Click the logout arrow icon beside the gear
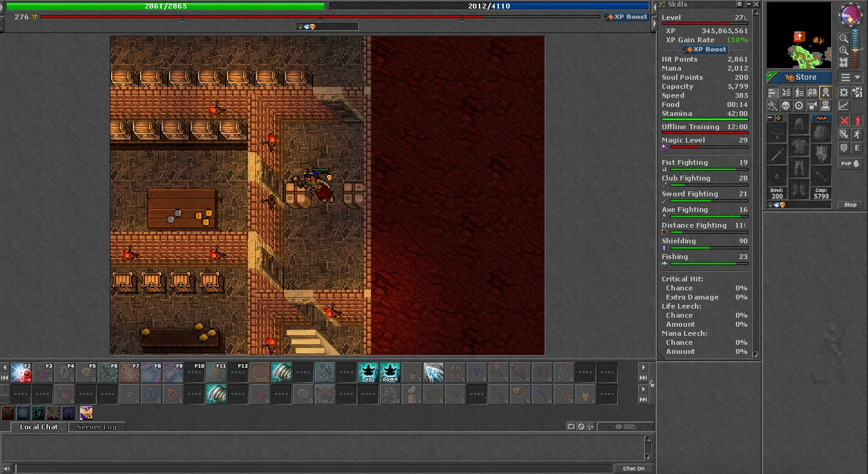868x474 pixels. coord(857,92)
